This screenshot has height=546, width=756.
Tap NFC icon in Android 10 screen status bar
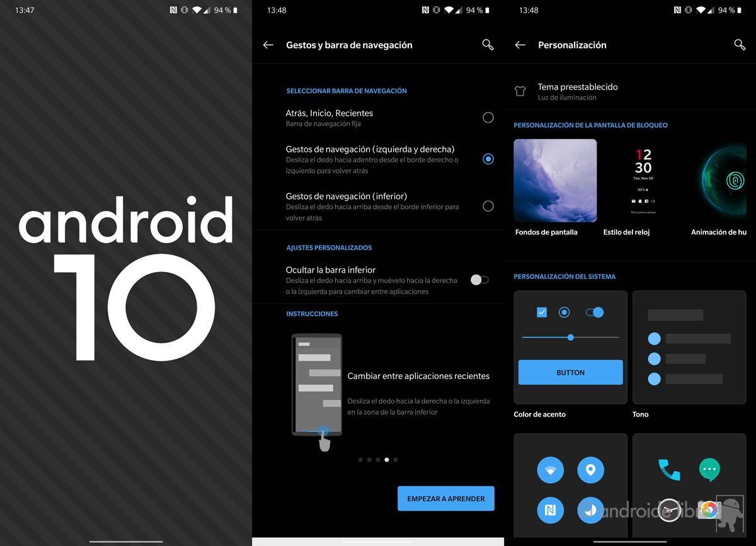[173, 11]
